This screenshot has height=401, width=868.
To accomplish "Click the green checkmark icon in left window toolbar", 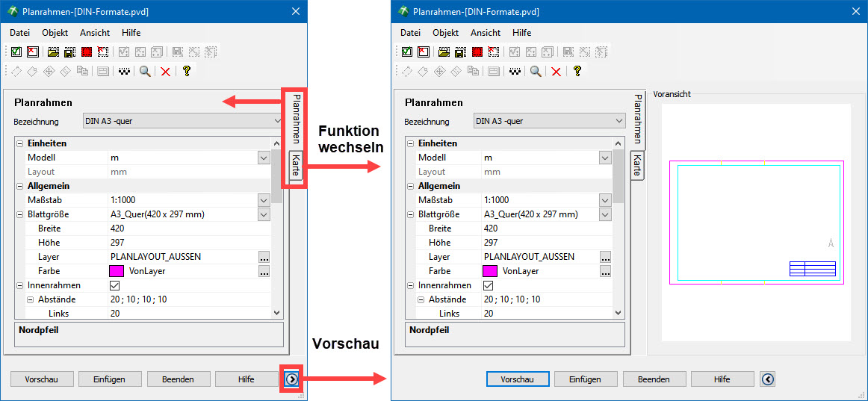I will (16, 52).
